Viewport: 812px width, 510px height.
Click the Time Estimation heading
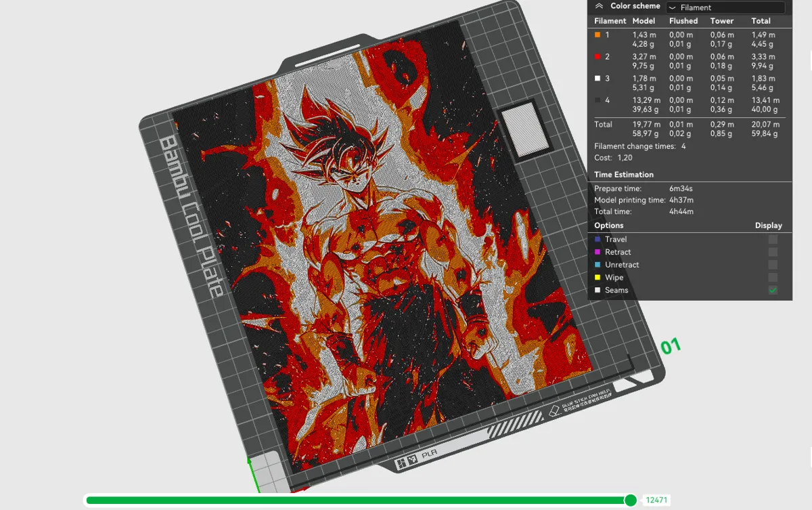624,175
